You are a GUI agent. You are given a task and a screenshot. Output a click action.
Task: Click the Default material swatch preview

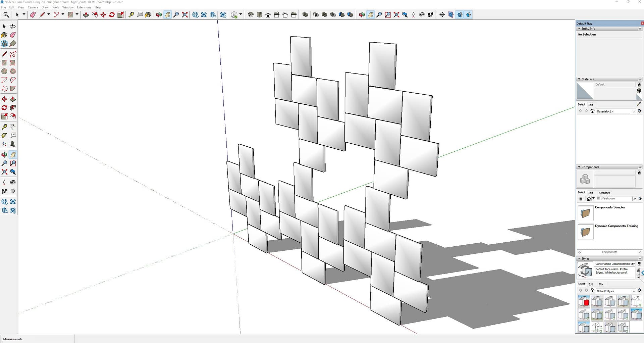click(x=585, y=91)
